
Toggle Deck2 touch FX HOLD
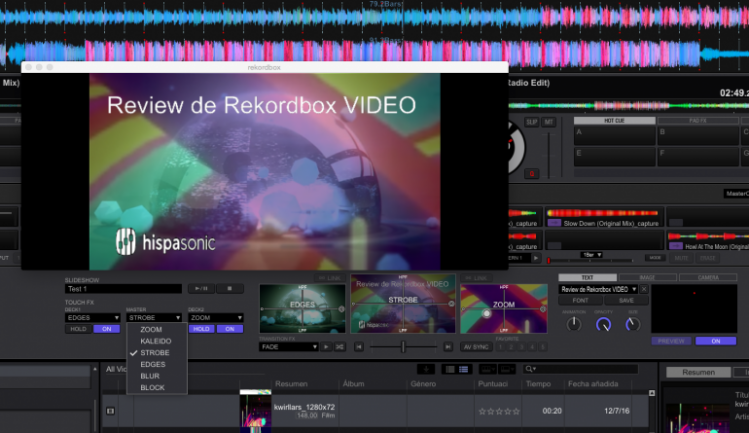(201, 329)
